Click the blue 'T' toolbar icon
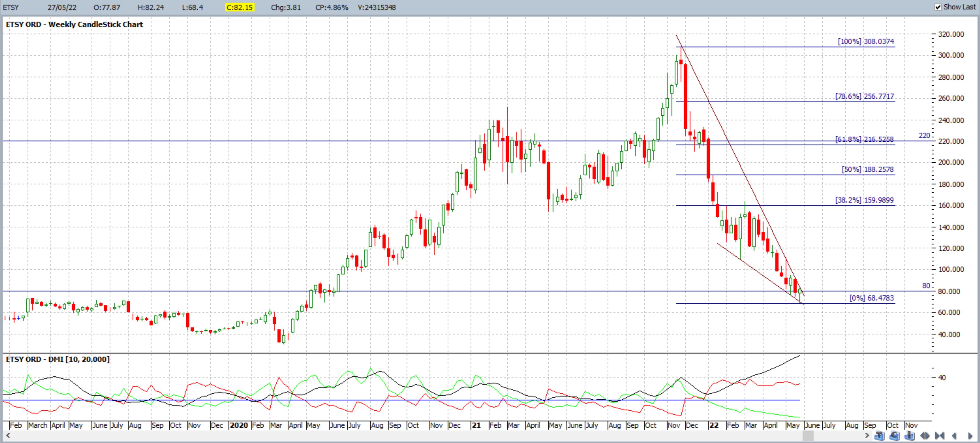This screenshot has height=443, width=980. coord(880,436)
